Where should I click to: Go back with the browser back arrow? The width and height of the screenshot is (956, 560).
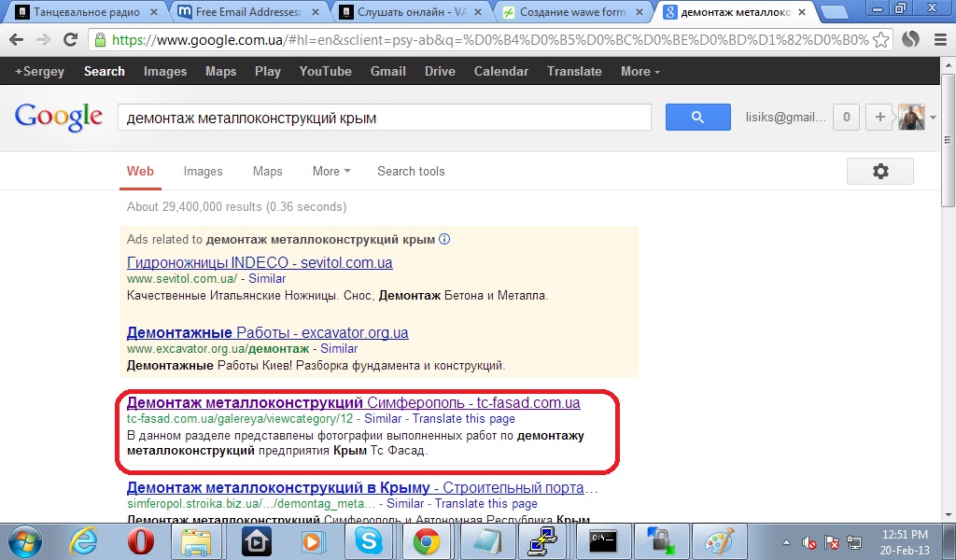tap(17, 39)
